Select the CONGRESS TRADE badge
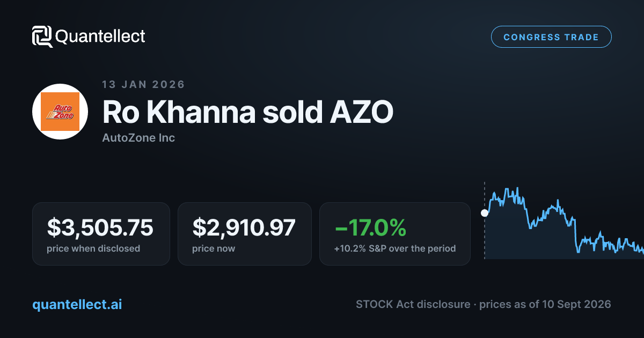 551,37
